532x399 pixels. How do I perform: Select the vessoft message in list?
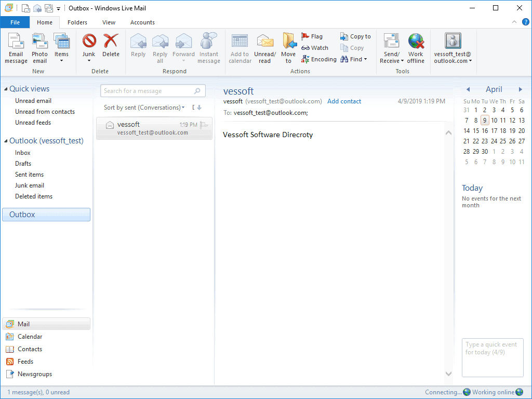pyautogui.click(x=154, y=128)
